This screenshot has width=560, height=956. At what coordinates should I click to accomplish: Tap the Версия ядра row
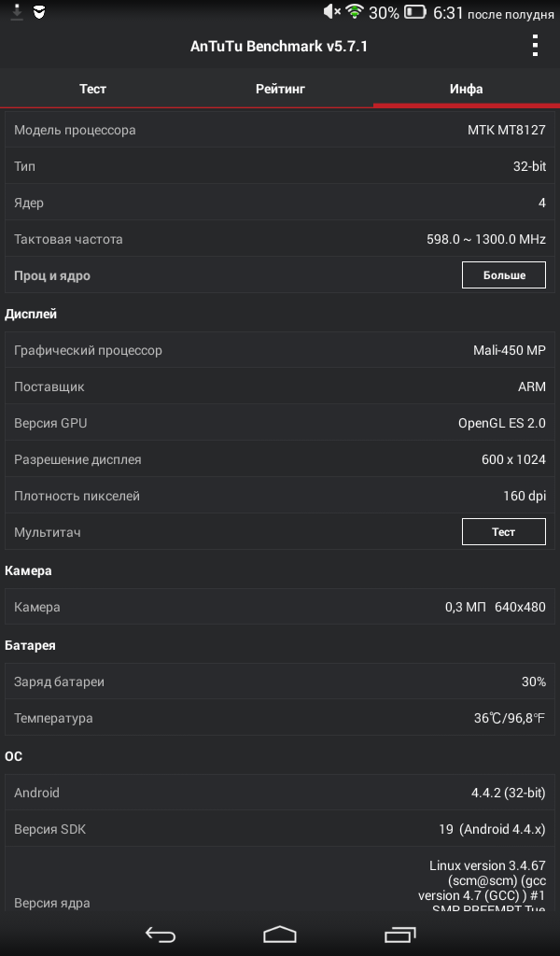(280, 879)
